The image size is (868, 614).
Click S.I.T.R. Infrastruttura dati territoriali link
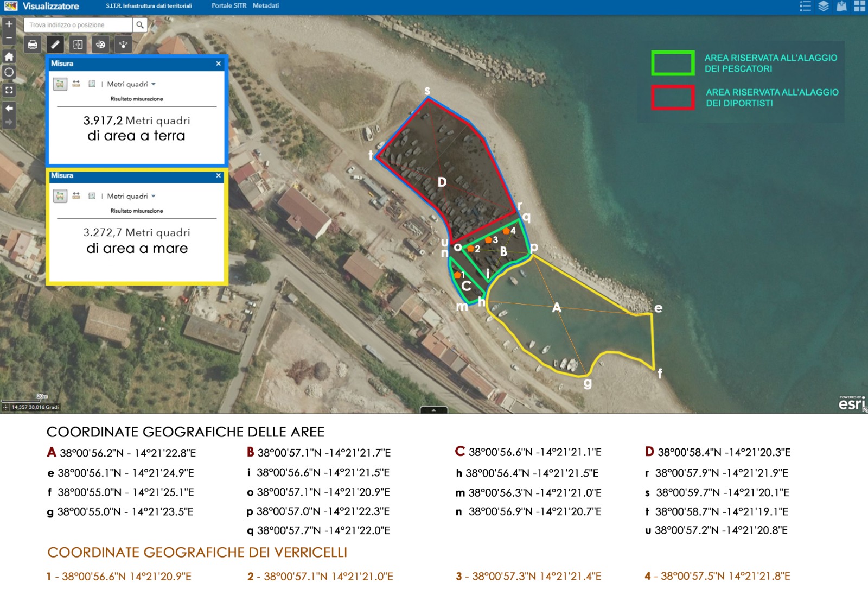[149, 6]
